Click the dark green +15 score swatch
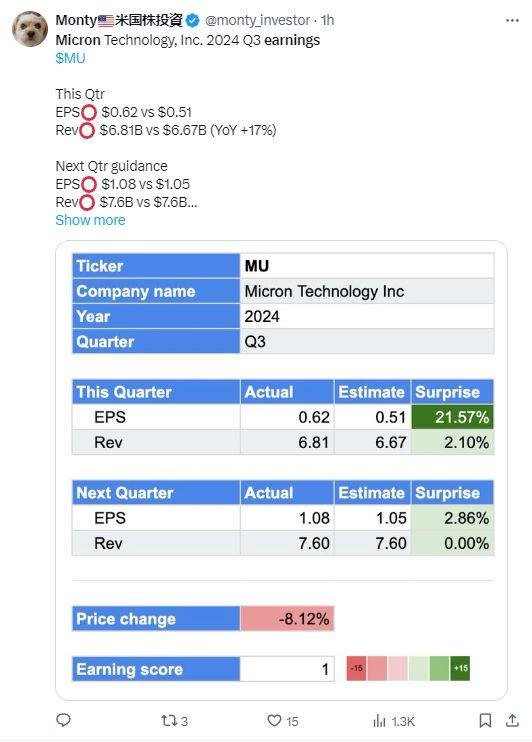532x742 pixels. (460, 668)
